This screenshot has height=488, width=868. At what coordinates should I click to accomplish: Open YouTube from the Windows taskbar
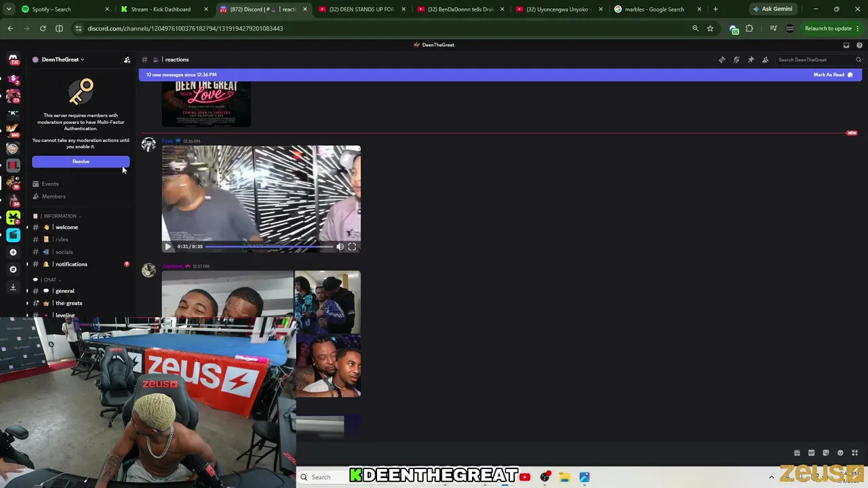tap(525, 477)
